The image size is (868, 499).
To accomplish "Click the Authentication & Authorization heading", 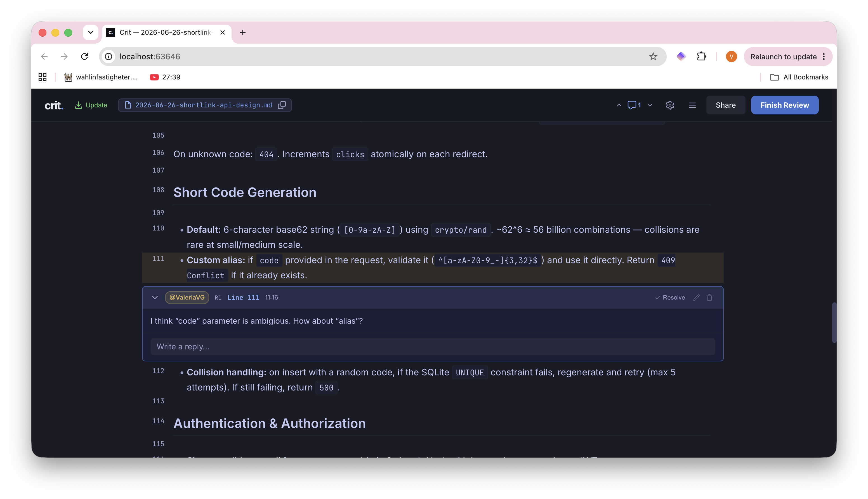I will click(x=269, y=423).
